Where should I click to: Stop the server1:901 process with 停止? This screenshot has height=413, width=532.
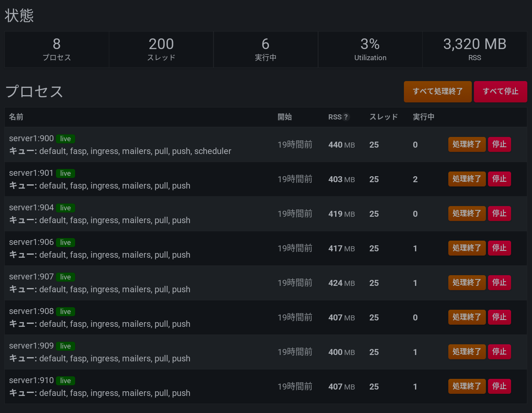(x=499, y=179)
